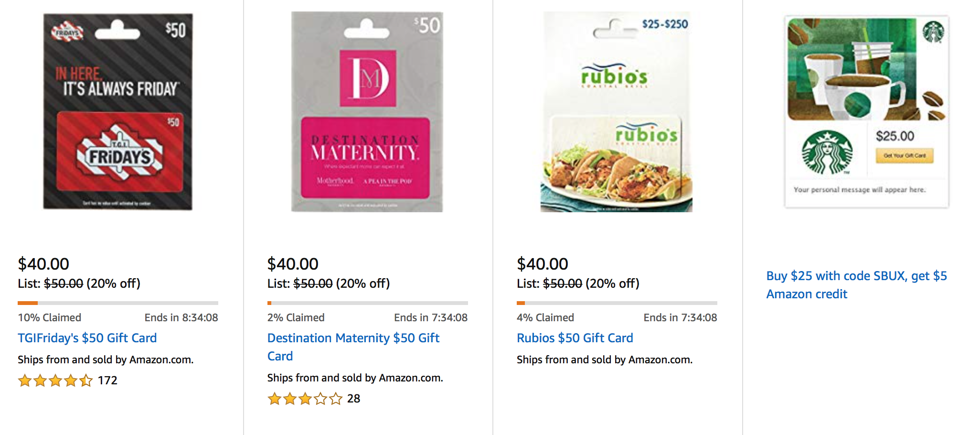Viewport: 980px width, 435px height.
Task: Click the TGI Friday's gift card image
Action: [118, 111]
